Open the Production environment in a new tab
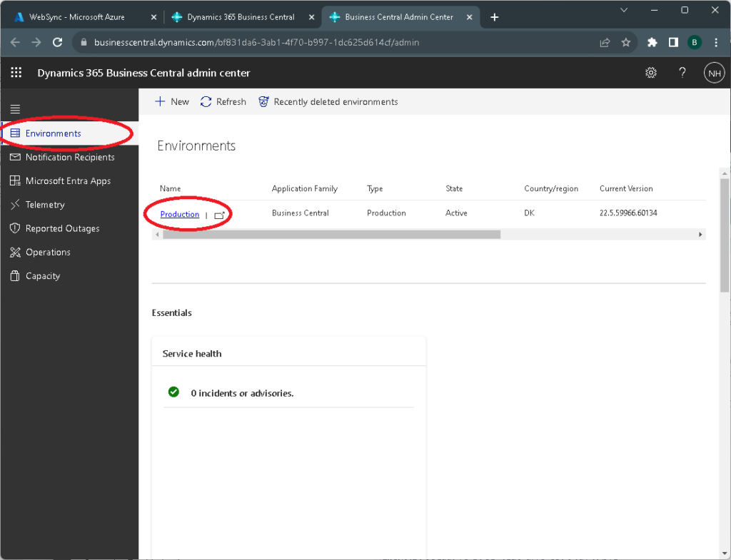 coord(219,213)
